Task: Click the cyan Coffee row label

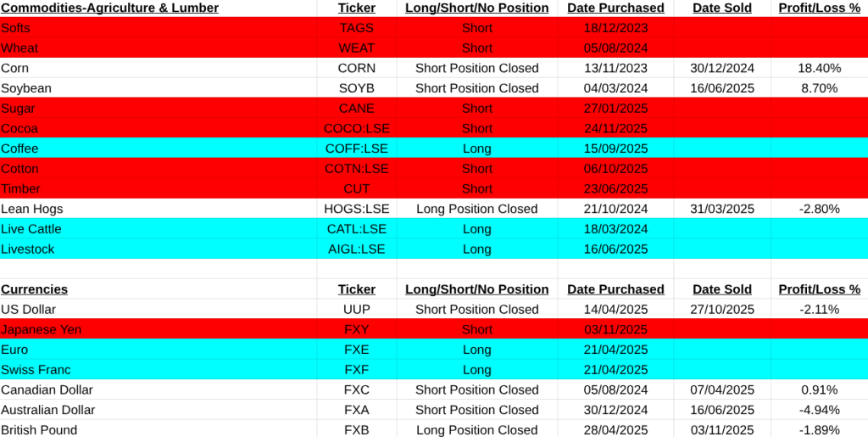Action: click(20, 148)
